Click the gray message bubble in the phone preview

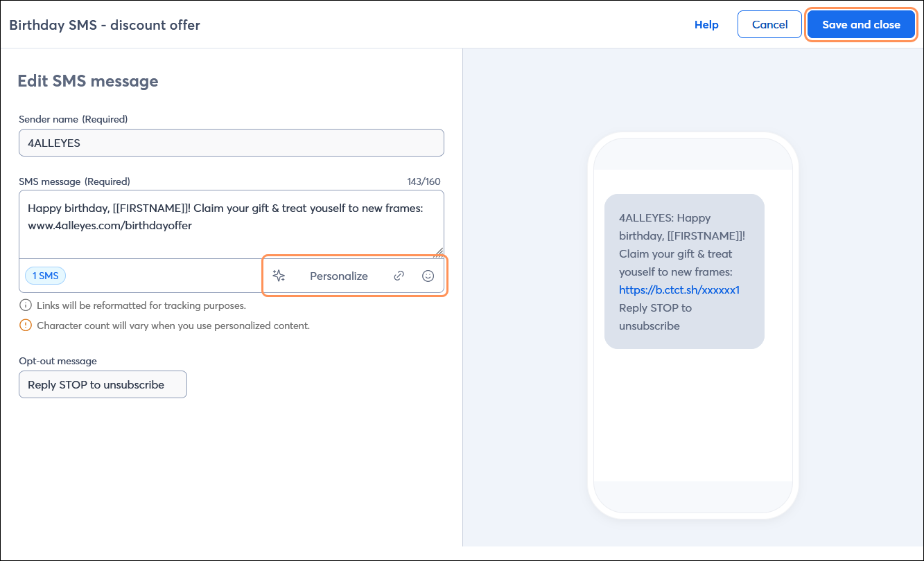tap(684, 271)
